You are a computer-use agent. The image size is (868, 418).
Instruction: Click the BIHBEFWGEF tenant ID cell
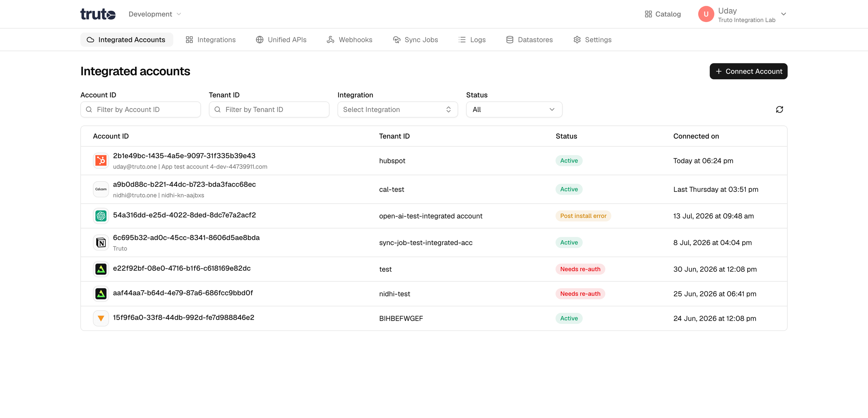(401, 318)
